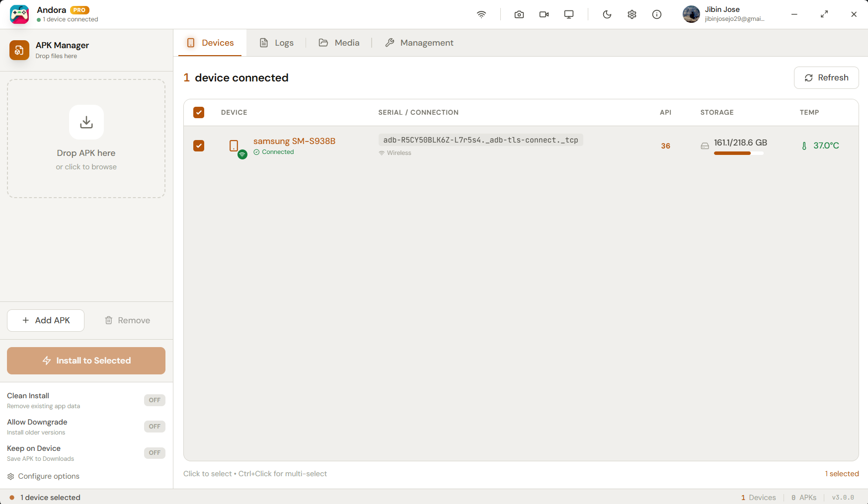The image size is (868, 504).
Task: Switch to dark mode with moon icon
Action: tap(607, 14)
